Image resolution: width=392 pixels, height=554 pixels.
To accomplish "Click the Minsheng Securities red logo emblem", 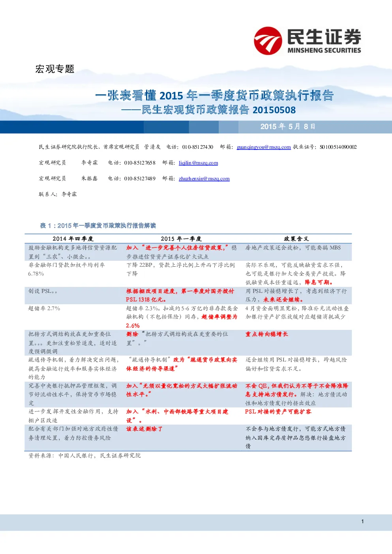I will pyautogui.click(x=268, y=41).
